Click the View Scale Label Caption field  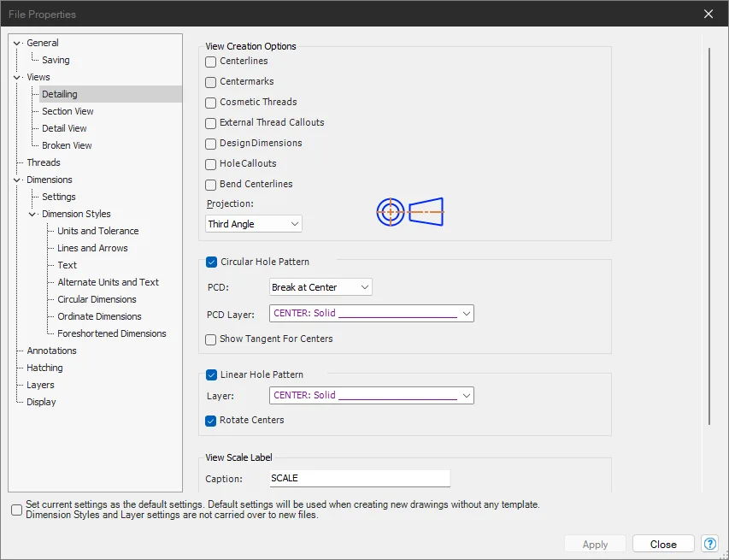(x=360, y=478)
